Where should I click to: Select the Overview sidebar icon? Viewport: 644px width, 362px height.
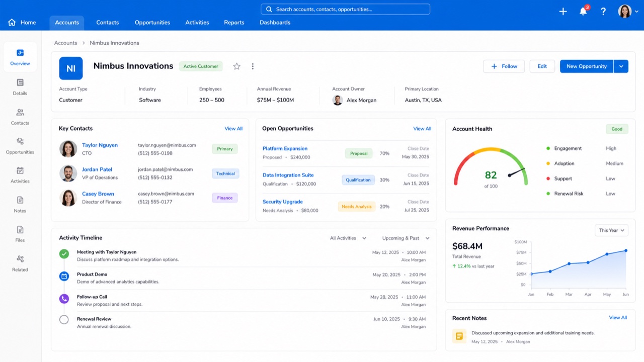[20, 53]
